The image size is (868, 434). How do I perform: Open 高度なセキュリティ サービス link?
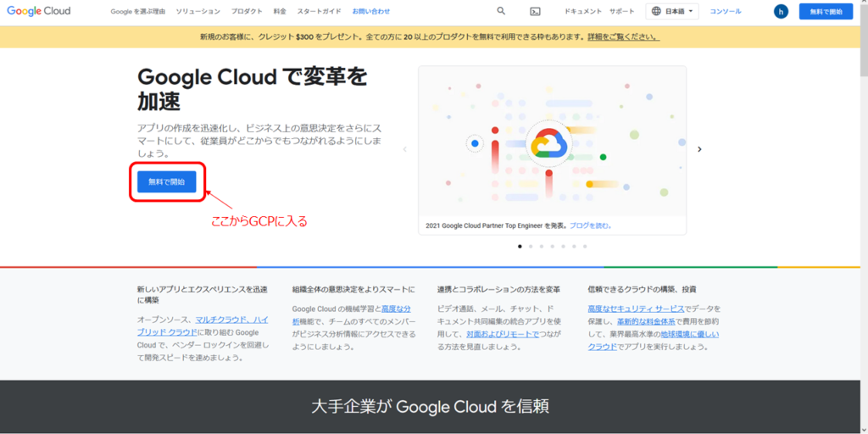click(x=636, y=309)
